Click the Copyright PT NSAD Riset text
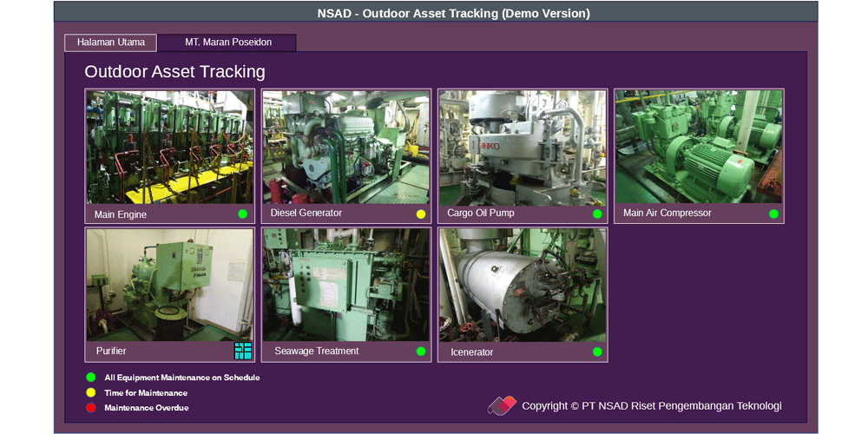868x434 pixels. click(x=652, y=405)
